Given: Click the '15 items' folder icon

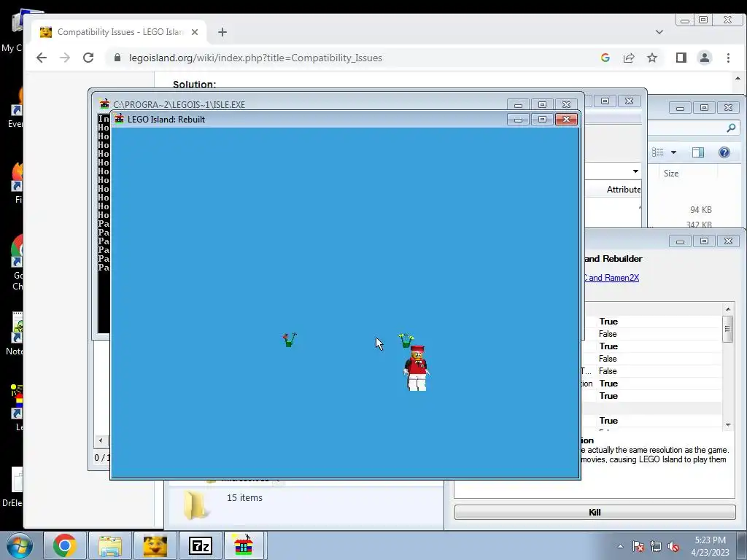Looking at the screenshot, I should click(x=196, y=505).
